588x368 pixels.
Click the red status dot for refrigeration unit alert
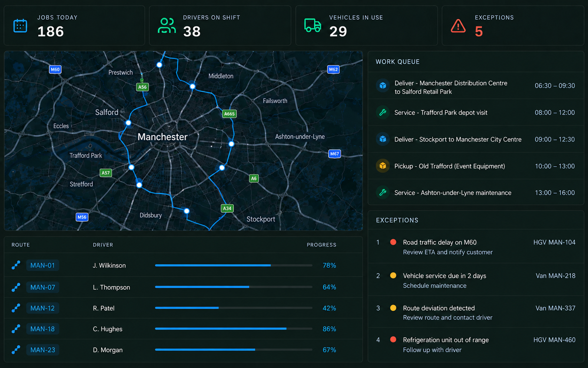393,340
